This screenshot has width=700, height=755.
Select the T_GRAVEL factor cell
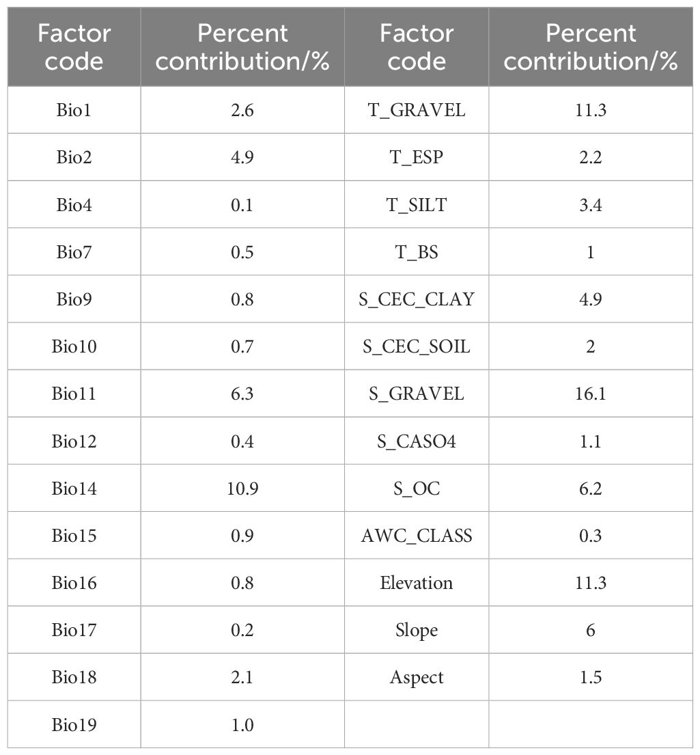coord(417,110)
